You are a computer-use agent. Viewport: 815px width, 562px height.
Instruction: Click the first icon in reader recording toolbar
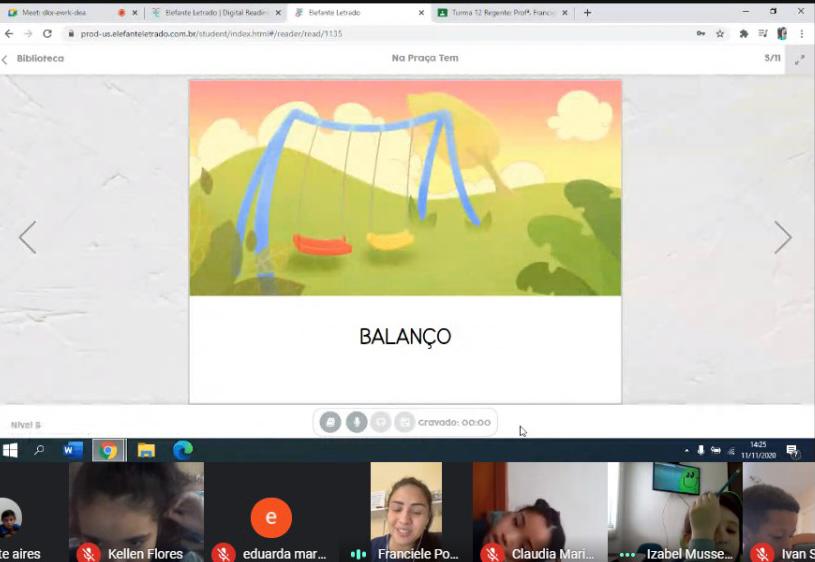(330, 422)
